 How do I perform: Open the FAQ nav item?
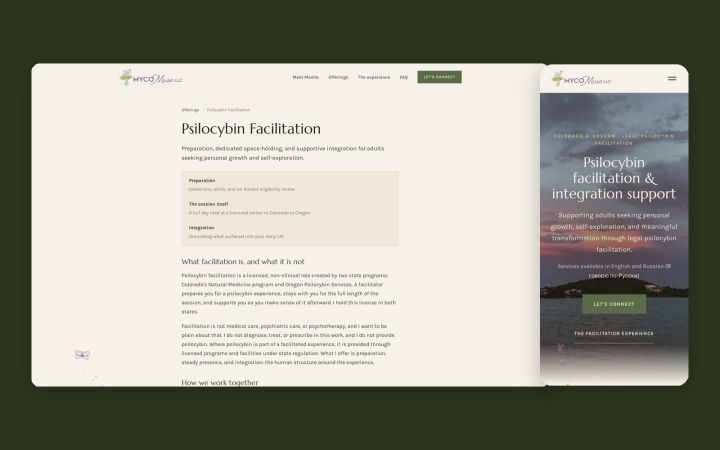pos(404,77)
